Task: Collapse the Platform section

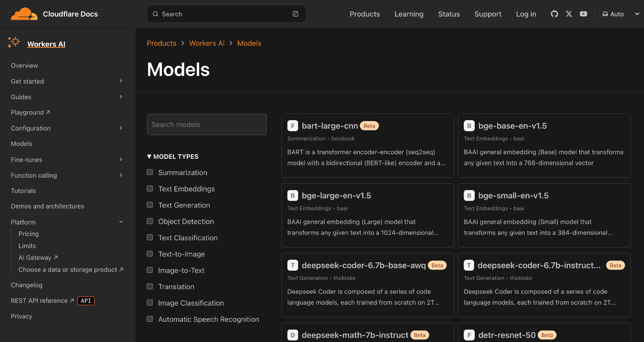Action: coord(121,221)
